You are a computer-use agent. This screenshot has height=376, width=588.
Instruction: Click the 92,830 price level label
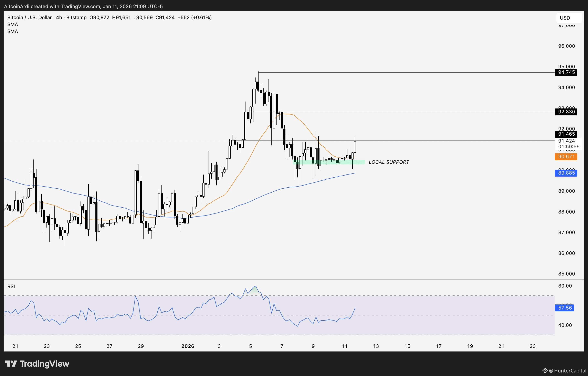(x=566, y=112)
